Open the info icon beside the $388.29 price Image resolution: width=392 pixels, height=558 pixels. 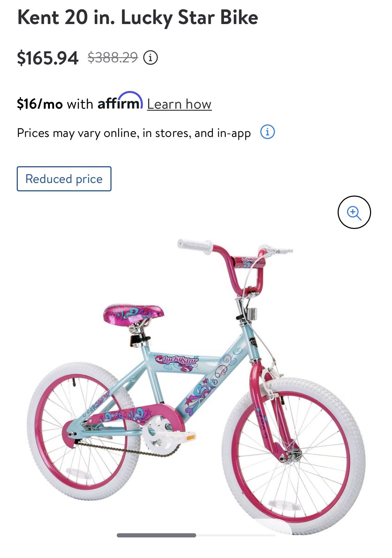(x=151, y=58)
